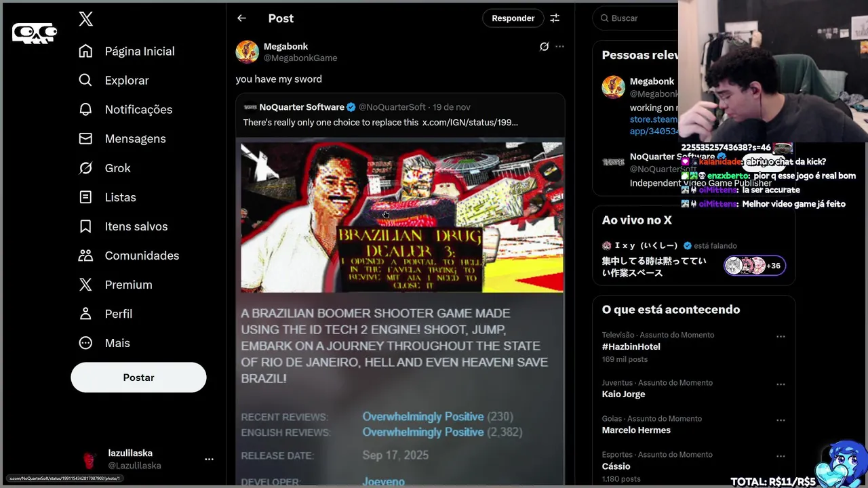Click NoQuarter Software verified badge

pyautogui.click(x=351, y=107)
